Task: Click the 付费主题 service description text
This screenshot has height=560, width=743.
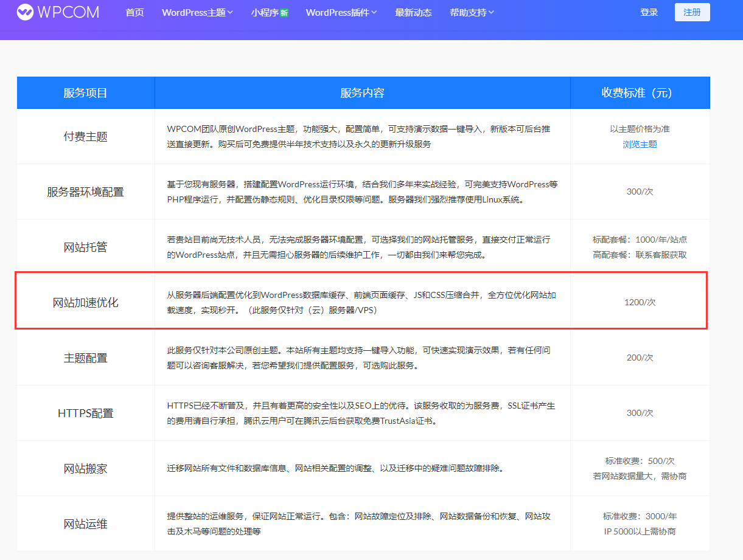Action: pyautogui.click(x=359, y=137)
